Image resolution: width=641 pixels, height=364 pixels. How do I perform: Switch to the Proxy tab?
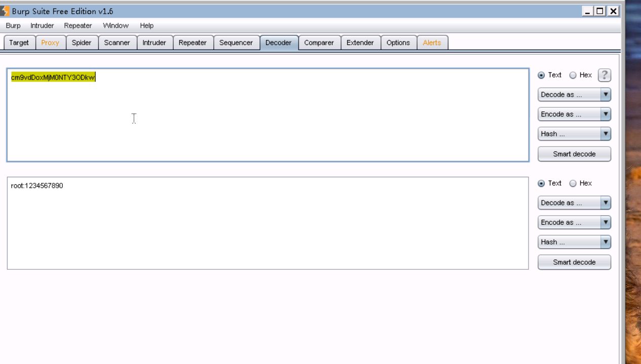coord(50,43)
